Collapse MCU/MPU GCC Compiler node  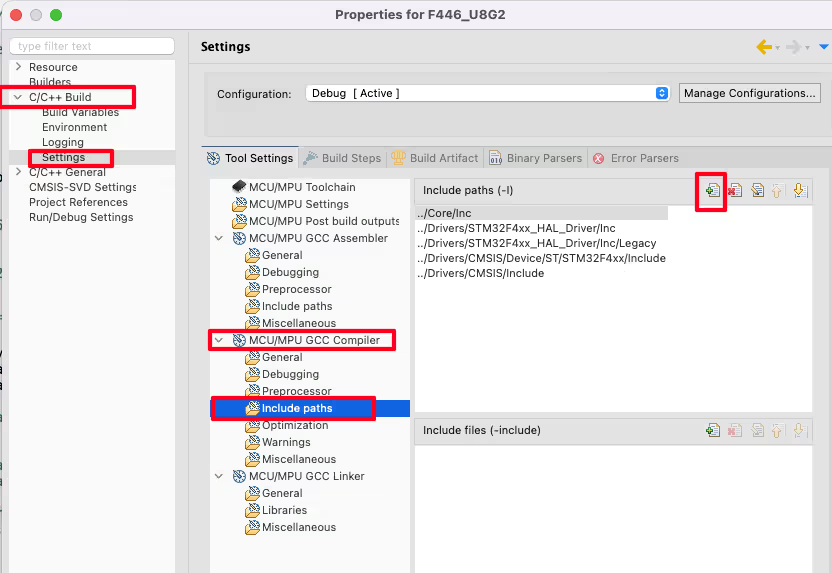pos(219,340)
